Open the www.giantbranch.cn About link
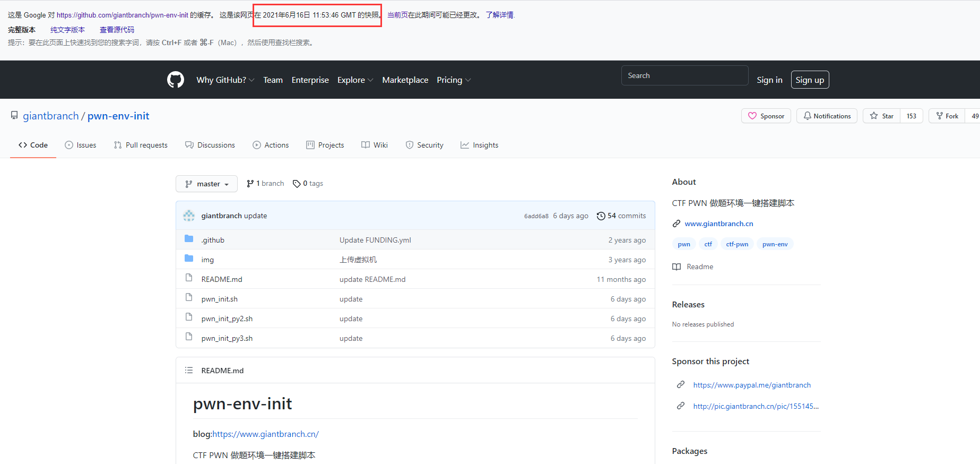 (x=719, y=224)
